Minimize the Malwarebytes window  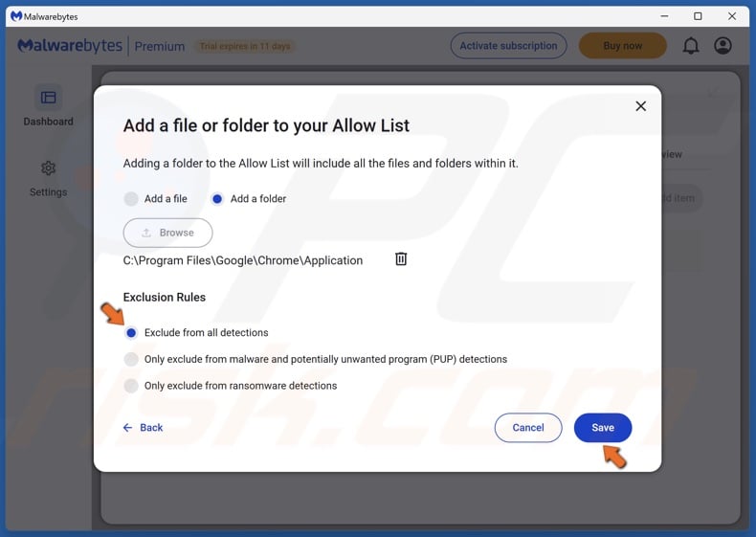[664, 16]
